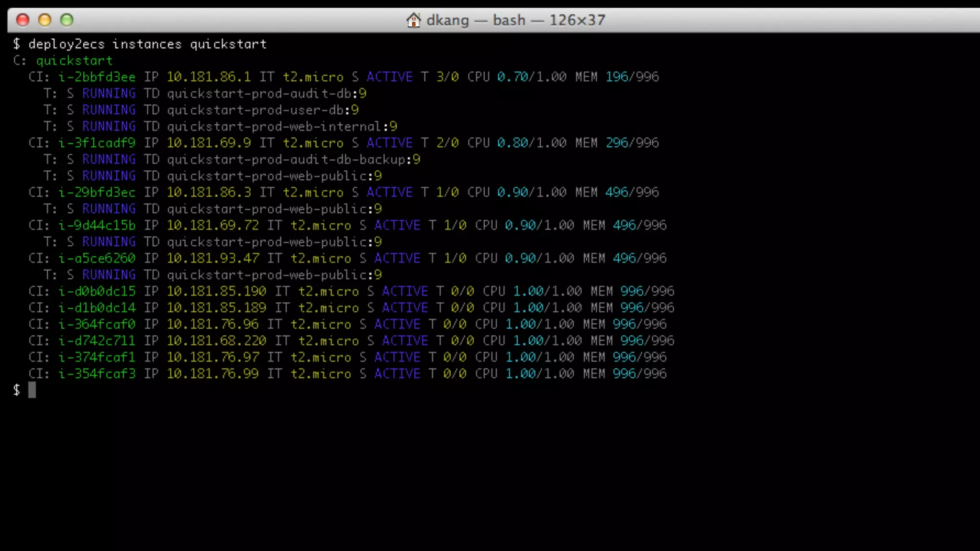980x551 pixels.
Task: Click task definition quickstart-prod-user-db:9
Action: (x=262, y=110)
